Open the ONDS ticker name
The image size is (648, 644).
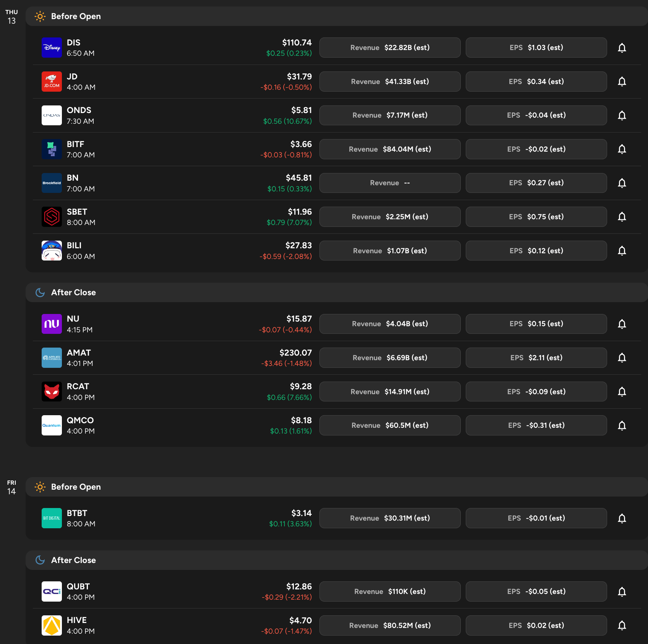79,110
